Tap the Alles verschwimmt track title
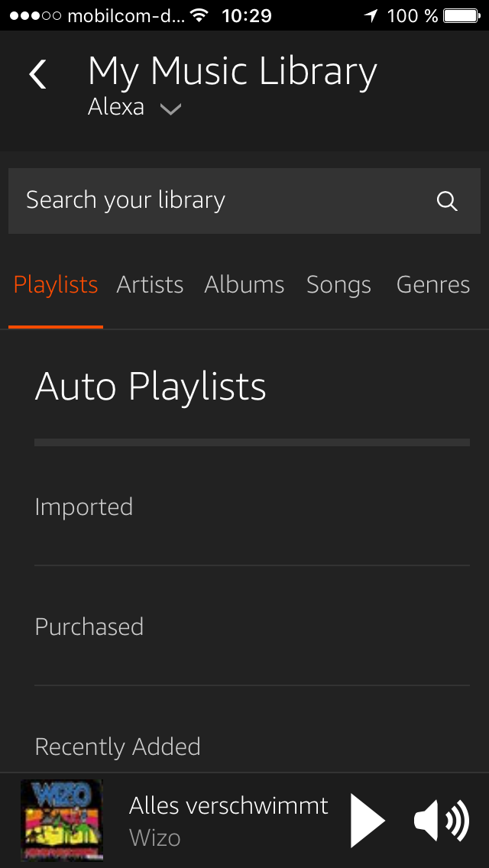The image size is (489, 868). click(x=228, y=805)
